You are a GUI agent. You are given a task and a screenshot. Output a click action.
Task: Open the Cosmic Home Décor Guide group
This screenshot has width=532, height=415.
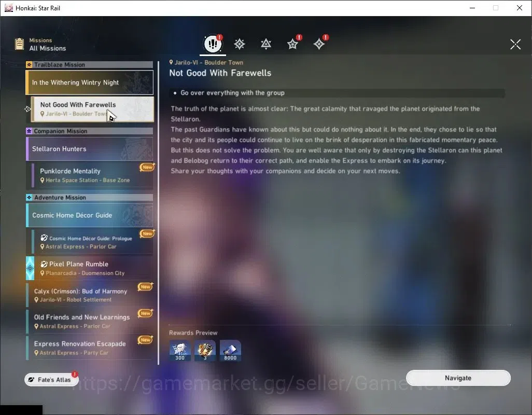coord(90,215)
